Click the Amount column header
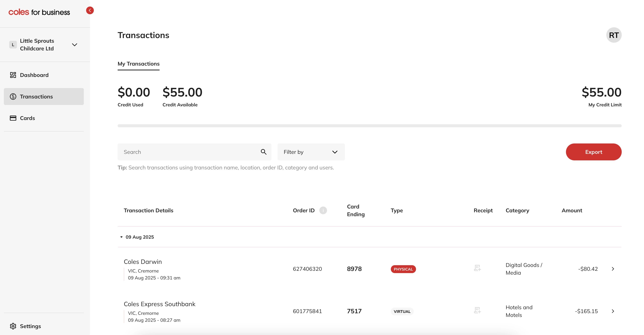 coord(572,211)
